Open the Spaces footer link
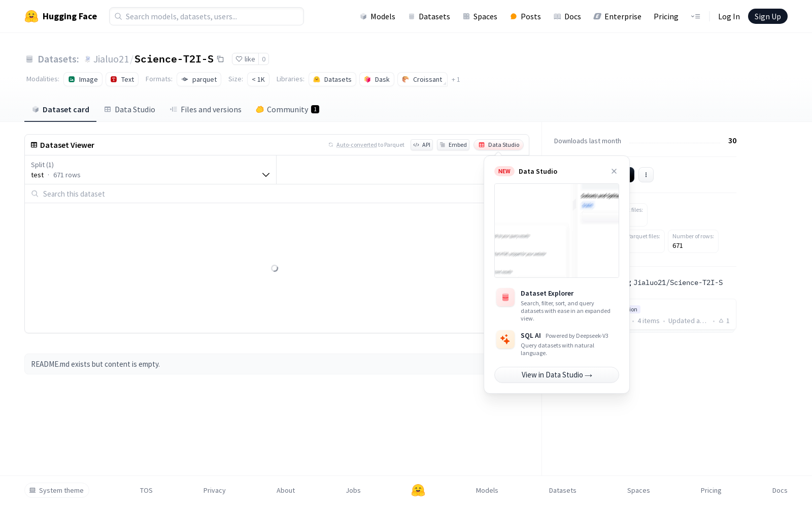 click(638, 490)
